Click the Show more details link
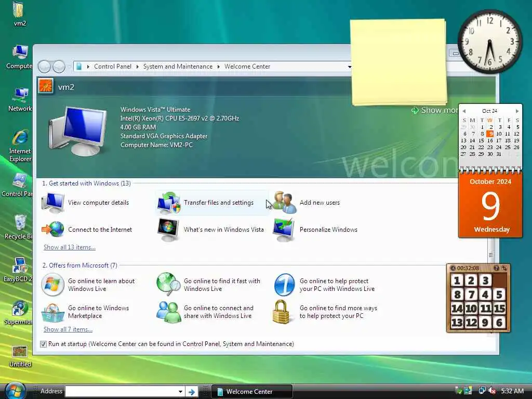 tap(434, 110)
